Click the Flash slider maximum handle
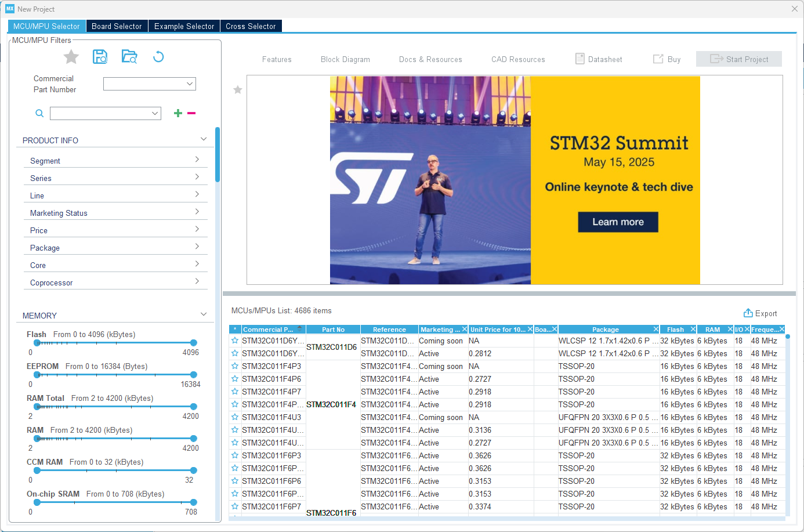Screen dimensions: 804x532 (194, 343)
